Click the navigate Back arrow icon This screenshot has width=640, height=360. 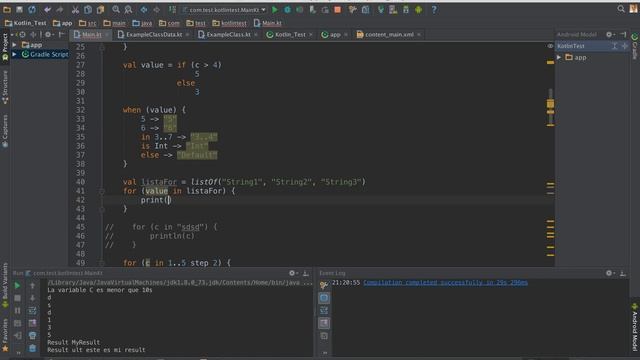(x=144, y=9)
